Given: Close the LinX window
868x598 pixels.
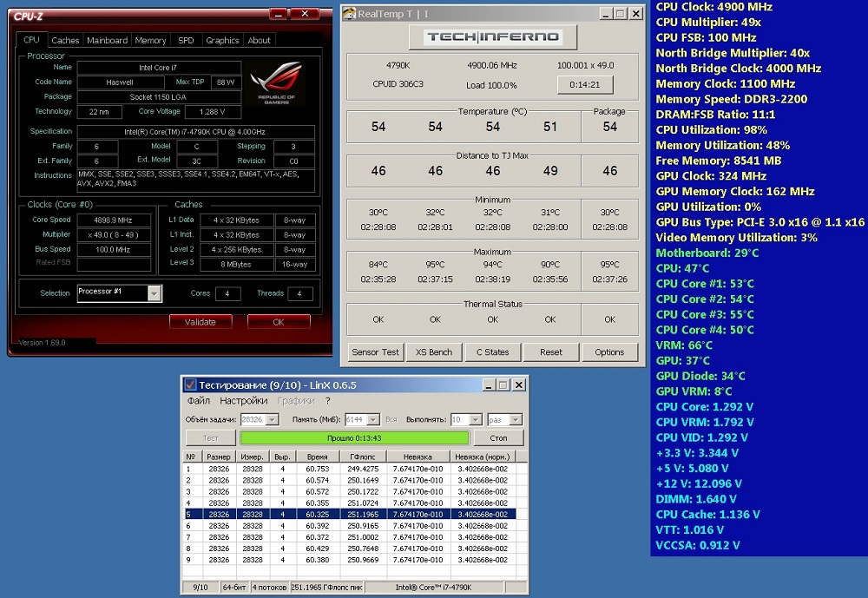Looking at the screenshot, I should coord(518,384).
